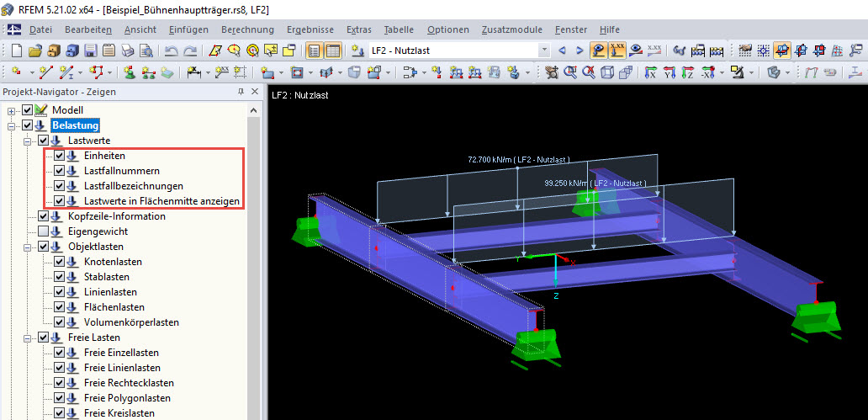Select the Volumenkörperlasten tree item

[x=131, y=322]
